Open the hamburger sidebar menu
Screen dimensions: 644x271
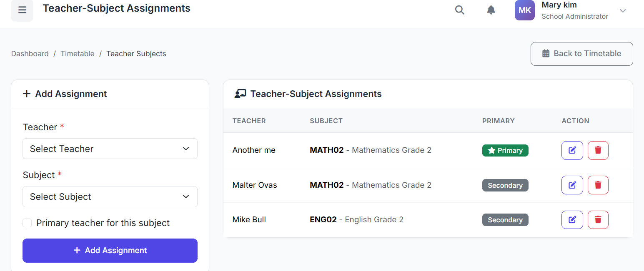coord(22,10)
